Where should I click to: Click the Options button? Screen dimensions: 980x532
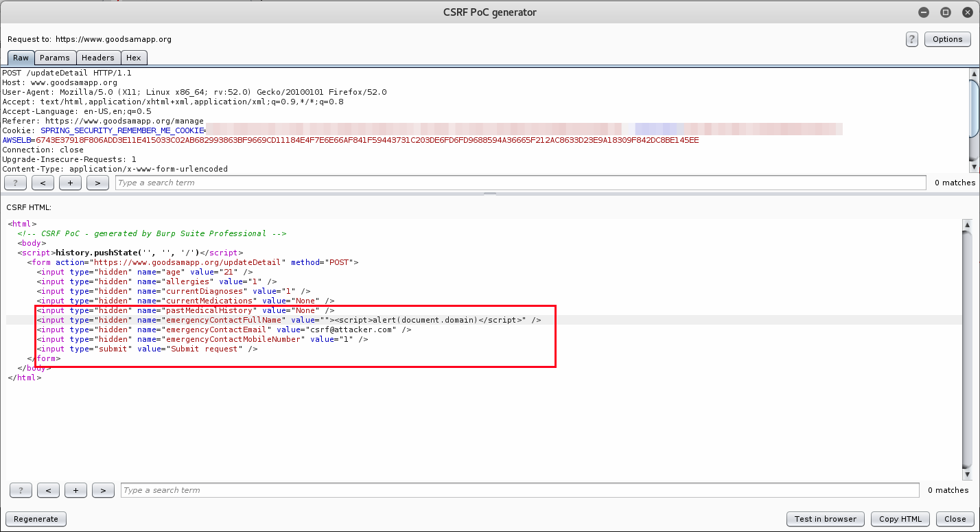point(947,39)
